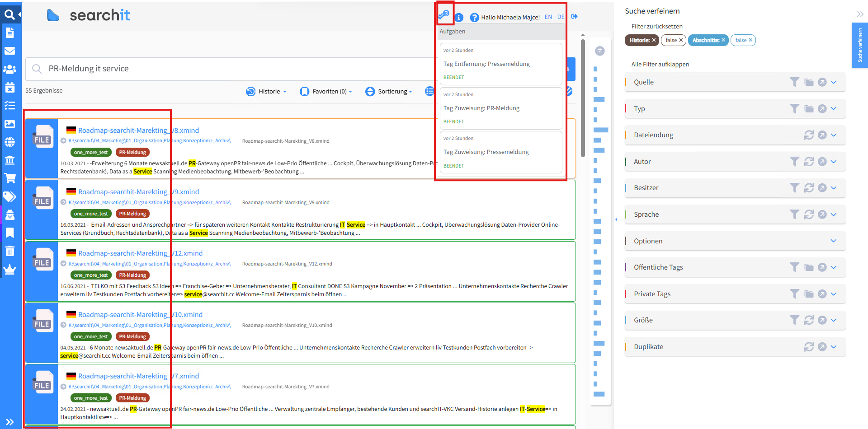Screen dimensions: 868x429
Task: Click the globe icon in left sidebar
Action: tap(9, 142)
